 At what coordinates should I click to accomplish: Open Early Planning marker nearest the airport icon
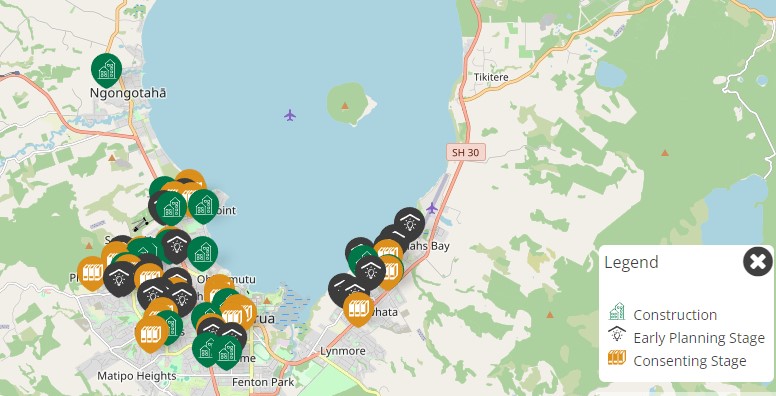point(409,223)
